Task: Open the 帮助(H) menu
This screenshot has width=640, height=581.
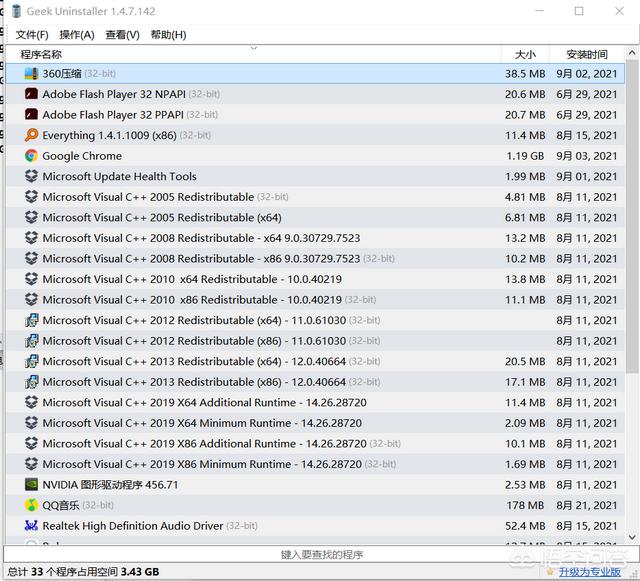Action: point(168,35)
